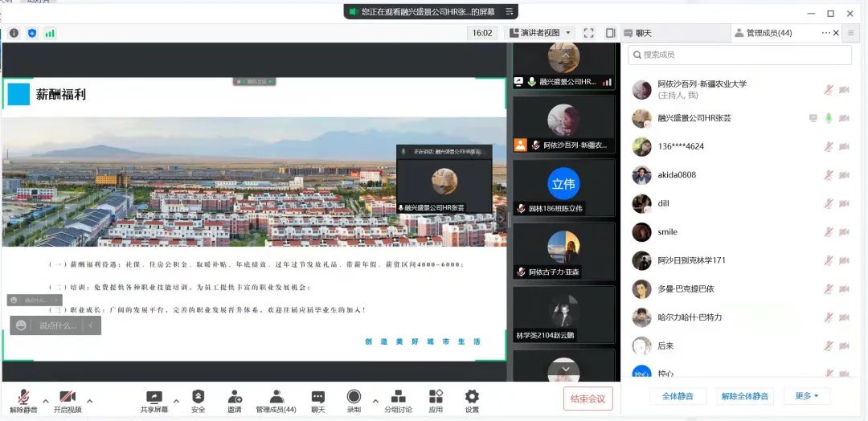Open the 共享屏幕 share screen tool
Viewport: 868px width, 421px height.
(154, 399)
